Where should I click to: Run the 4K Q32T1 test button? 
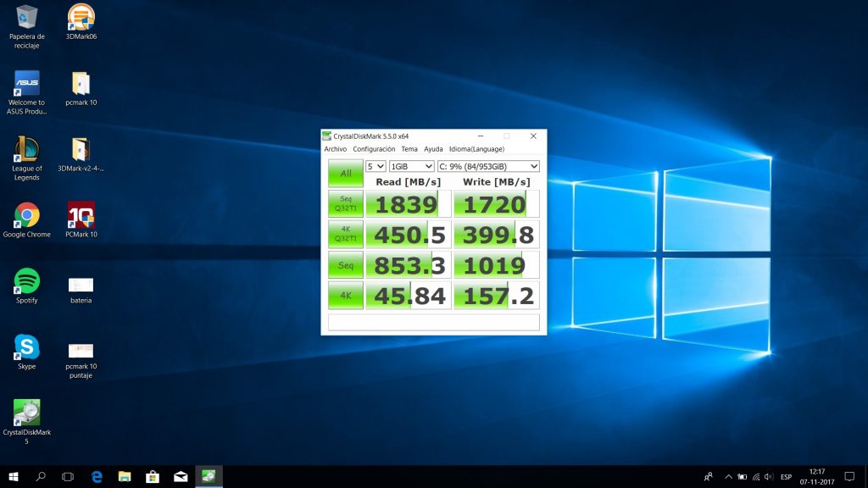(345, 235)
